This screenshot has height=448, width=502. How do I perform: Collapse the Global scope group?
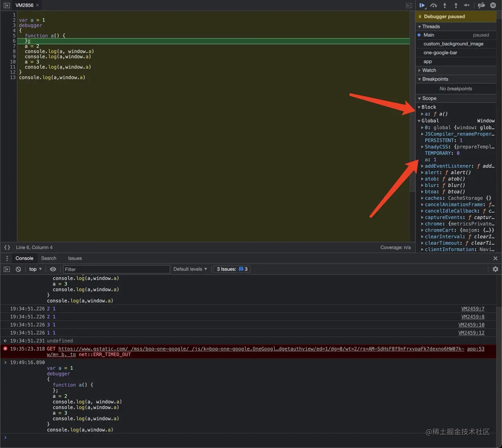click(419, 121)
